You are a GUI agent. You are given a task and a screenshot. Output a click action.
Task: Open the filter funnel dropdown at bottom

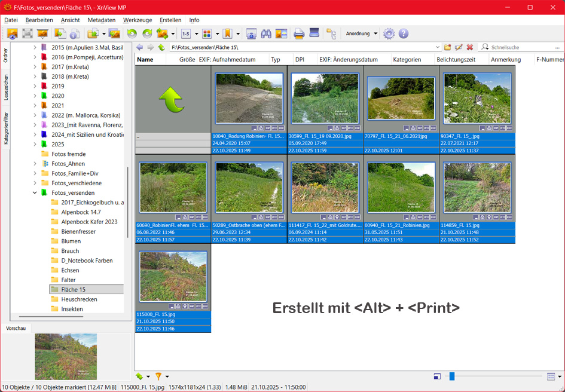pos(167,376)
